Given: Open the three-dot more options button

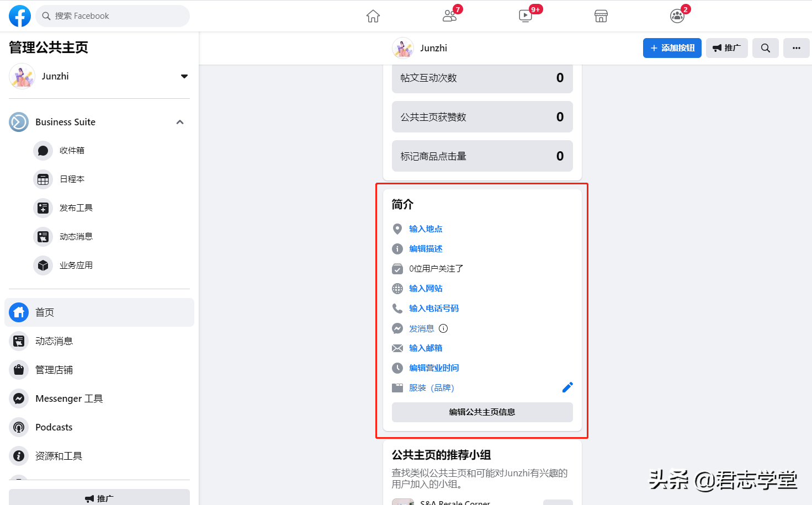Looking at the screenshot, I should point(797,48).
